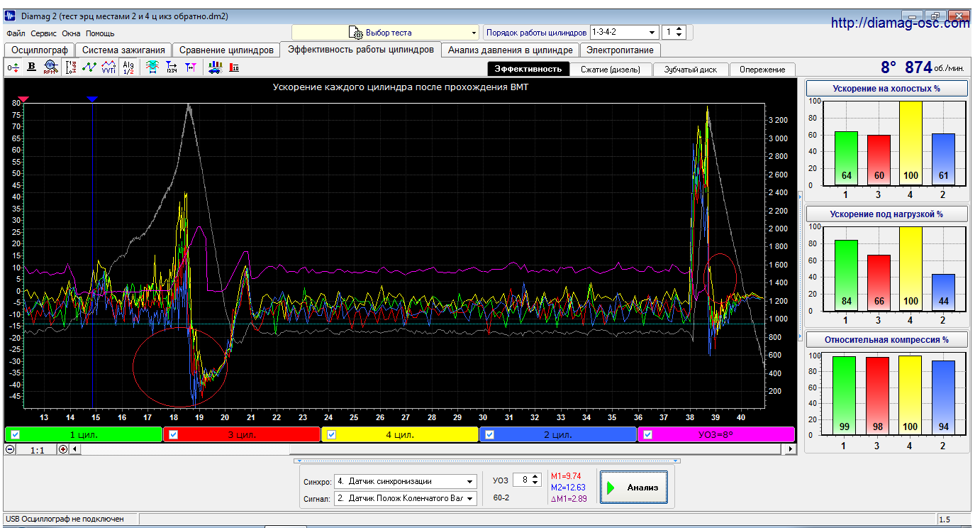Viewport: 980px width, 528px height.
Task: Click the blue triangle marker above chart
Action: [x=92, y=99]
